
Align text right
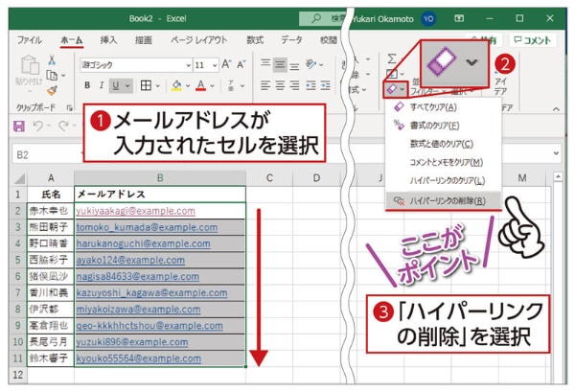click(294, 85)
